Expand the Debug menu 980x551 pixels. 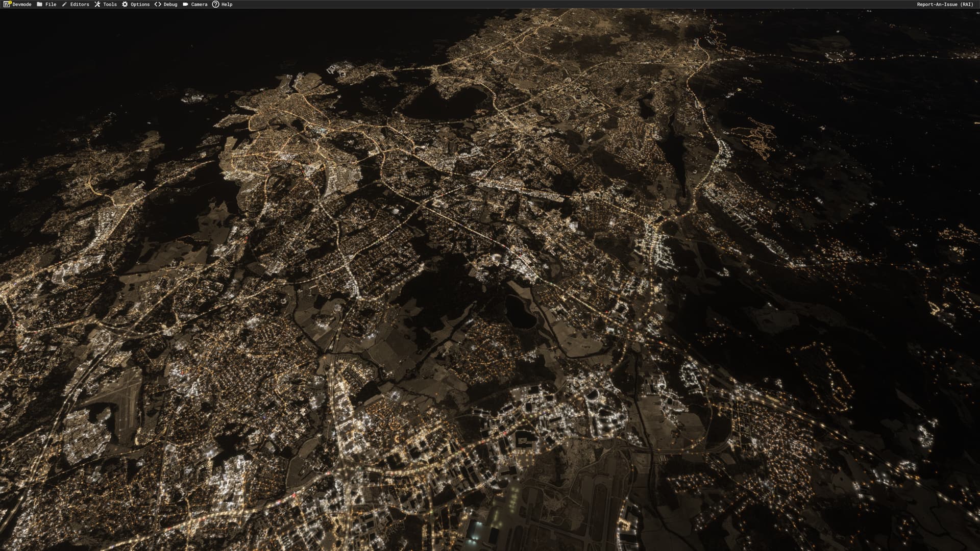tap(170, 4)
